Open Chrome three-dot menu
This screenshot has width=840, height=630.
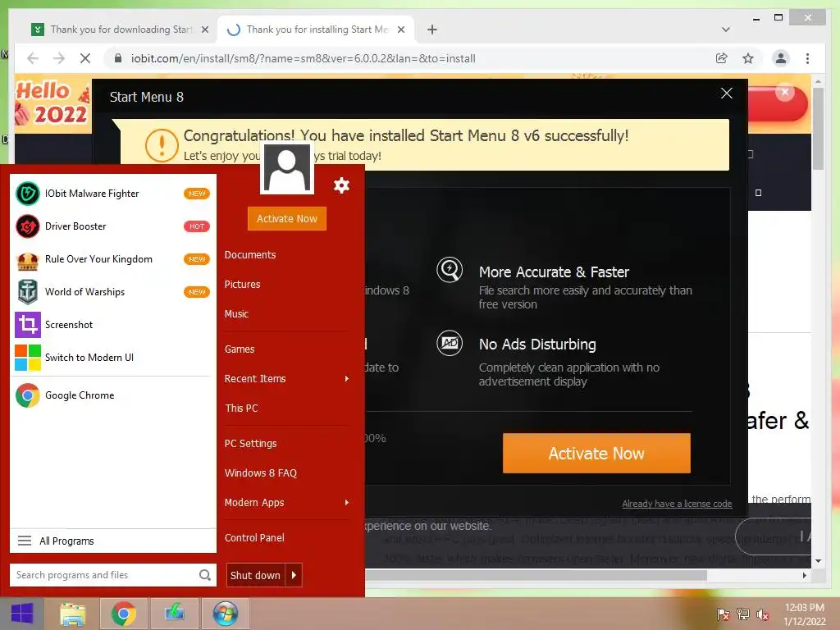coord(807,58)
